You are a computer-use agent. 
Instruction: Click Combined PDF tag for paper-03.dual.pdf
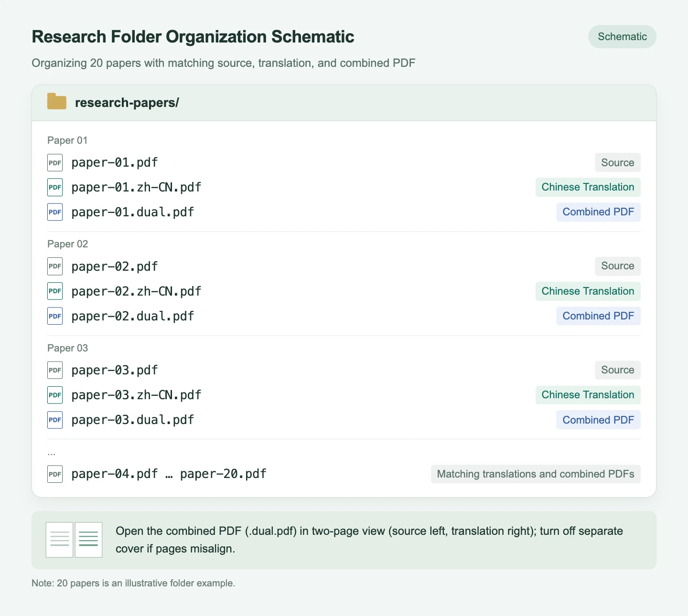click(598, 420)
